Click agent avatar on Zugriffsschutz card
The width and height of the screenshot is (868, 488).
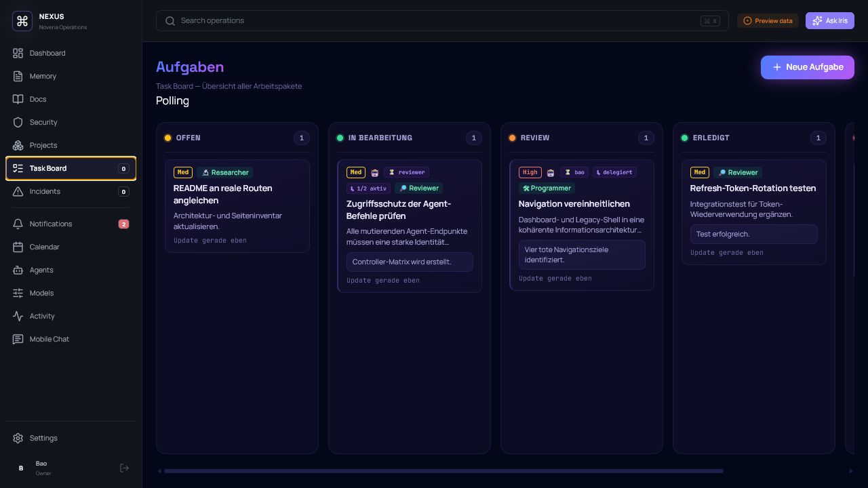374,173
